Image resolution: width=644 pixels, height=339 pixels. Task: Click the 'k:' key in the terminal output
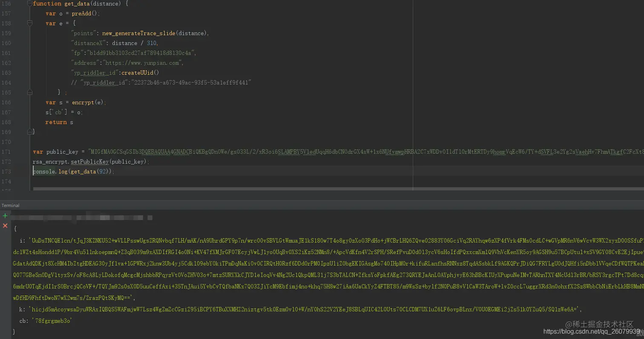tap(22, 309)
